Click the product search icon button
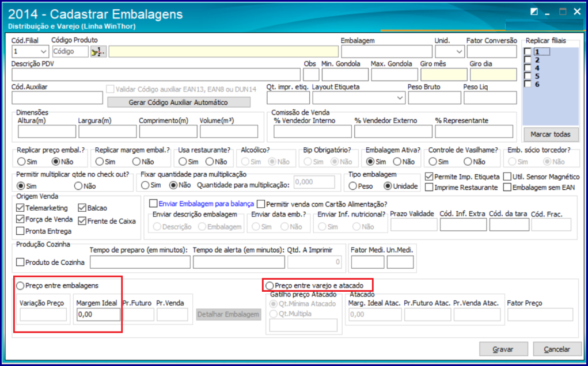Viewport: 588px width, 366px height. point(98,51)
